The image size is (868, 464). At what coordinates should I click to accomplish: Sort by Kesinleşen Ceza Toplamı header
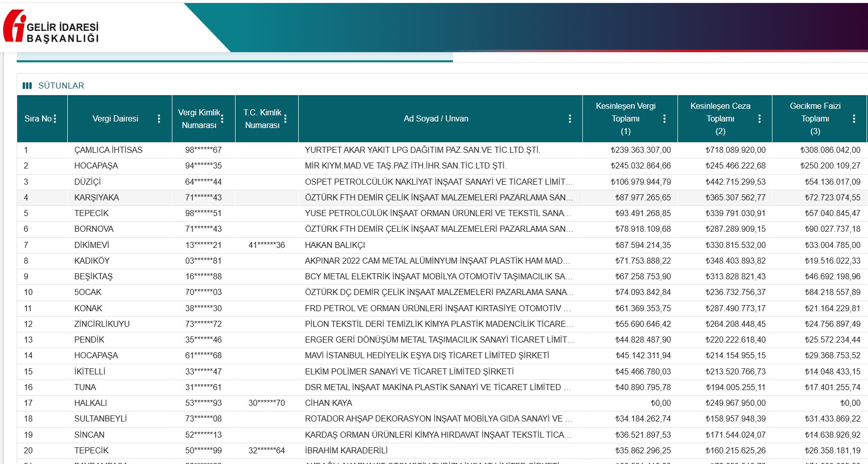coord(720,118)
